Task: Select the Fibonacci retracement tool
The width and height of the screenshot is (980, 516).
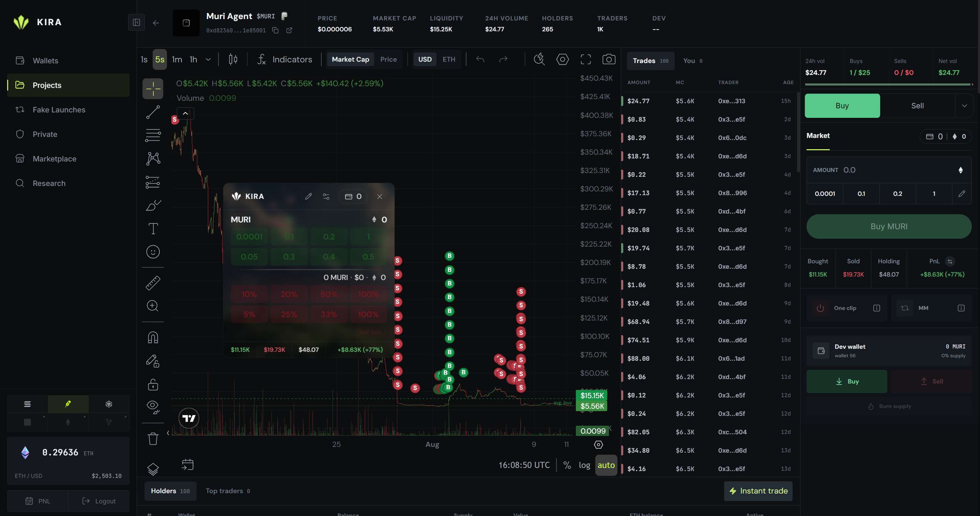Action: 153,135
